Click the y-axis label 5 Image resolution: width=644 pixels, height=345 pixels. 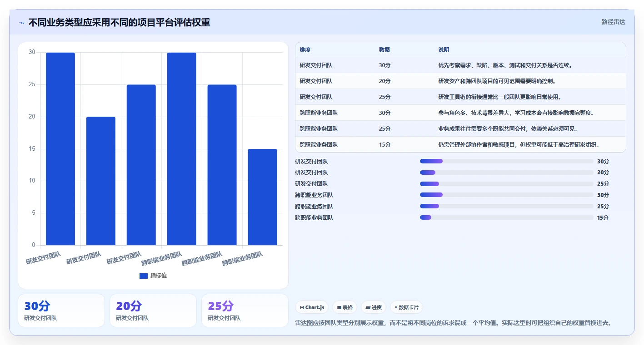[33, 213]
